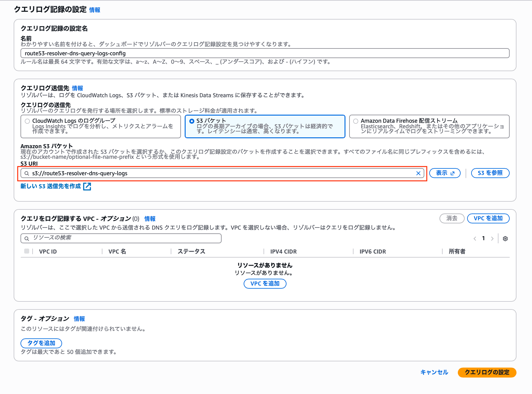The height and width of the screenshot is (394, 532).
Task: Click the キャンセル link
Action: click(x=434, y=372)
